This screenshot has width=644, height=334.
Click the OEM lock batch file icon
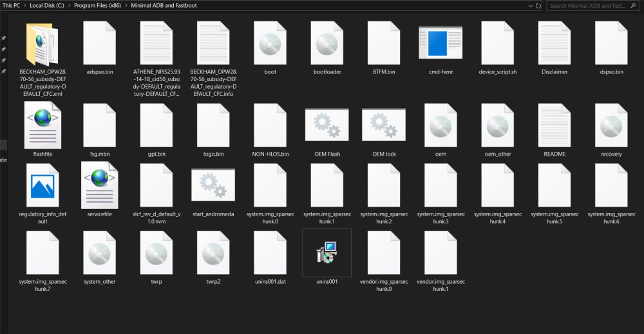pos(384,125)
